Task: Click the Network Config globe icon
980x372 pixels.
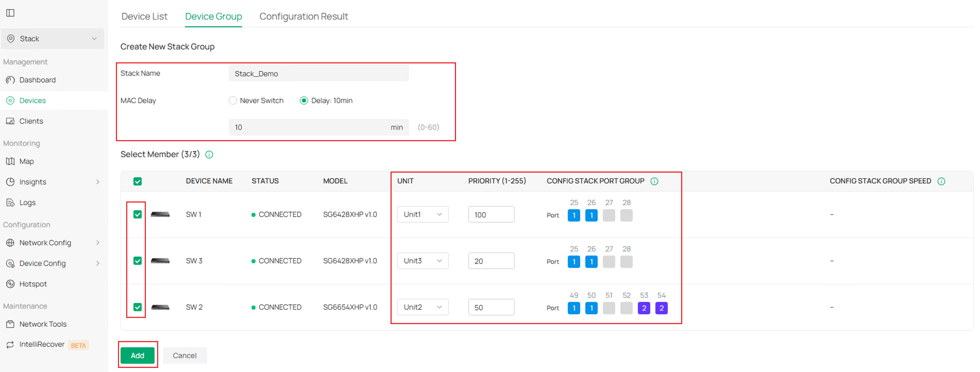Action: (x=10, y=243)
